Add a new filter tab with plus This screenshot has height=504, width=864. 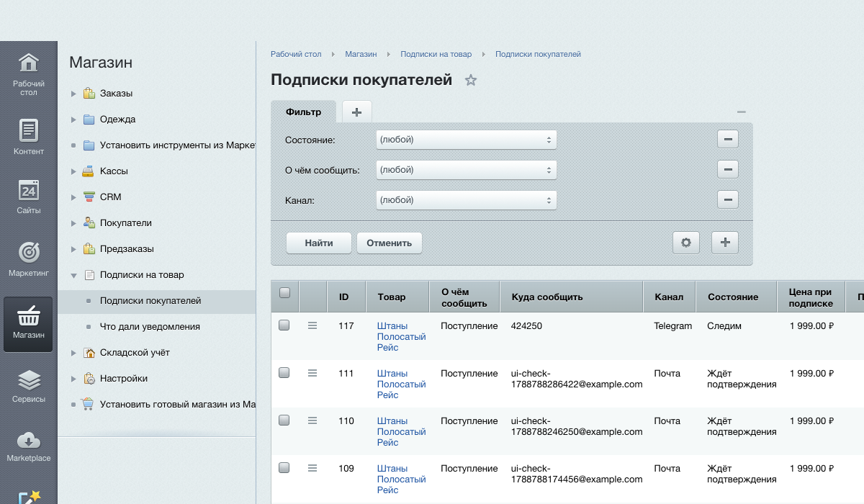pyautogui.click(x=356, y=112)
